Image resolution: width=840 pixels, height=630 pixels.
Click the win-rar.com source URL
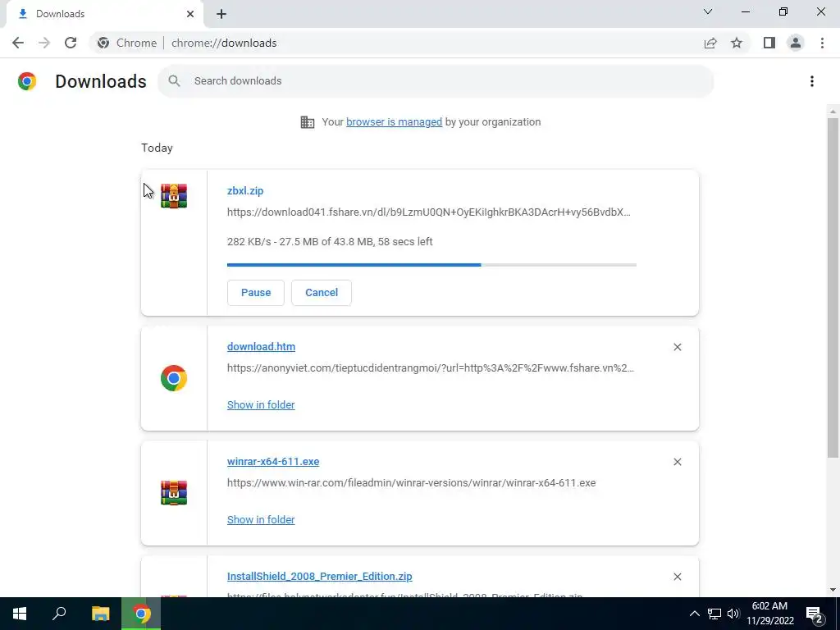pyautogui.click(x=411, y=482)
